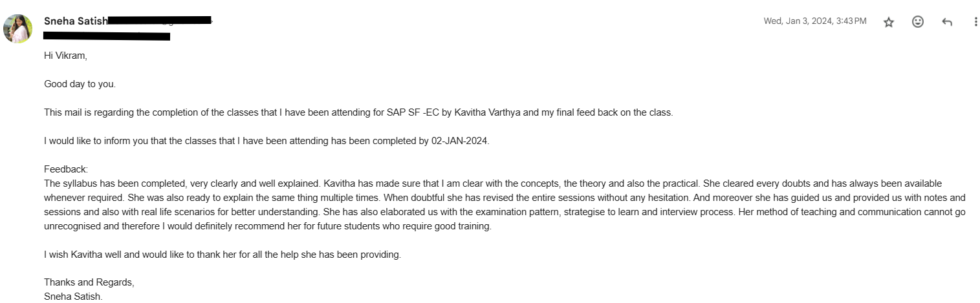Reply using the arrow icon

947,22
